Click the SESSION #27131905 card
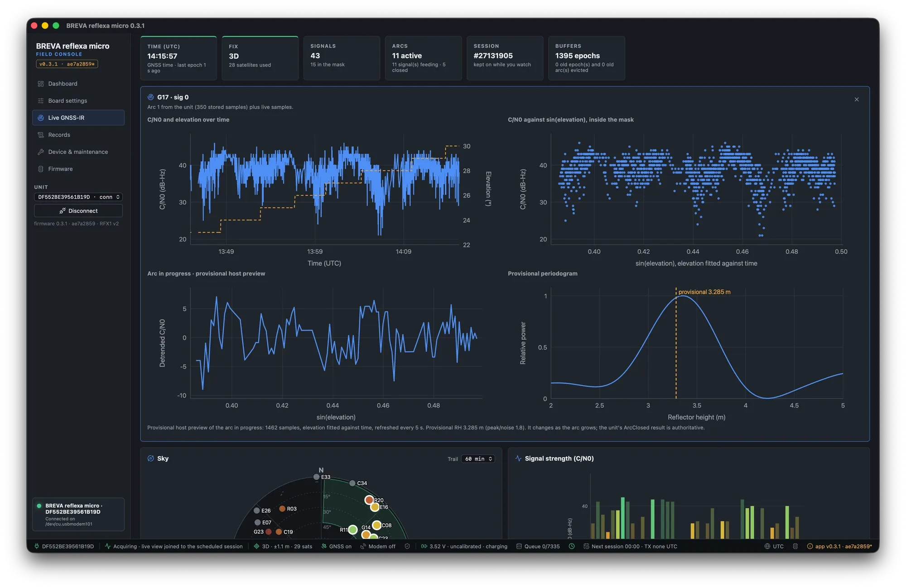Viewport: 906px width, 588px height. click(x=505, y=58)
